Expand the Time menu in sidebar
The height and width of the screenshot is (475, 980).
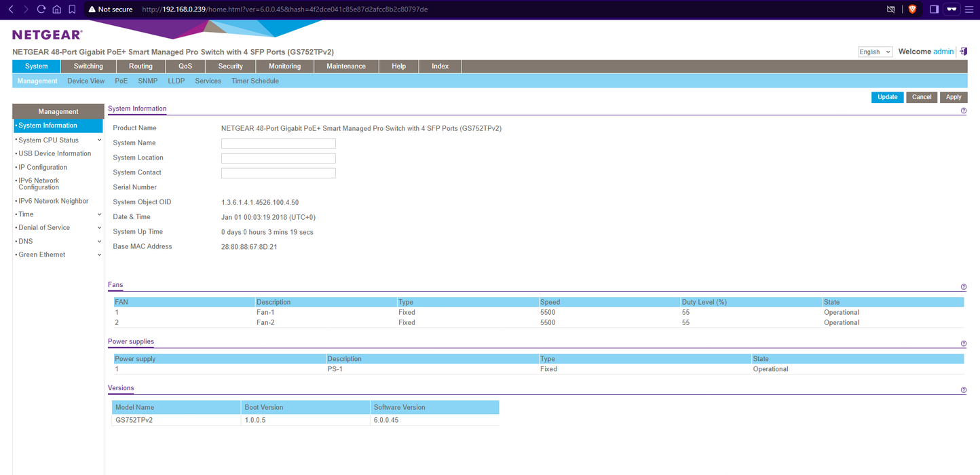pyautogui.click(x=100, y=214)
